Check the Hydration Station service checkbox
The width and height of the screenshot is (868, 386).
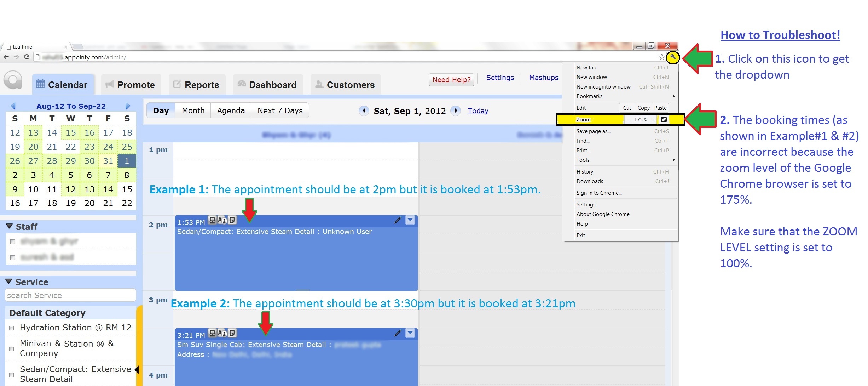click(x=12, y=328)
